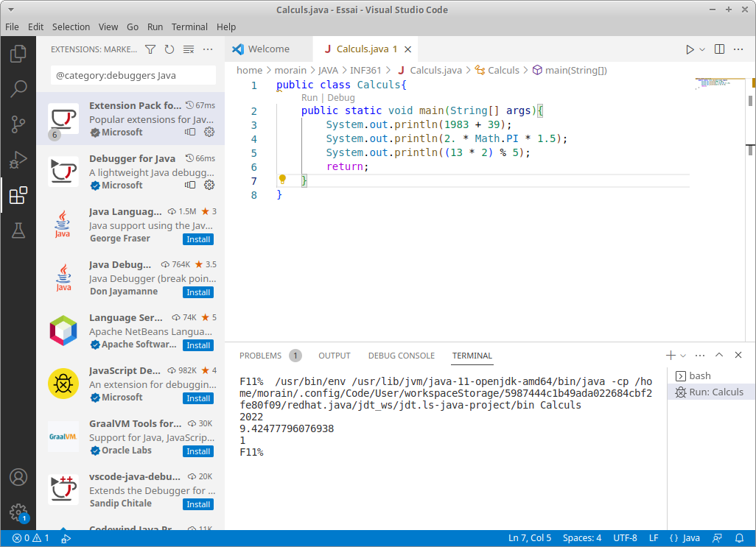This screenshot has width=756, height=547.
Task: Maximize the panel with the up chevron
Action: (x=719, y=355)
